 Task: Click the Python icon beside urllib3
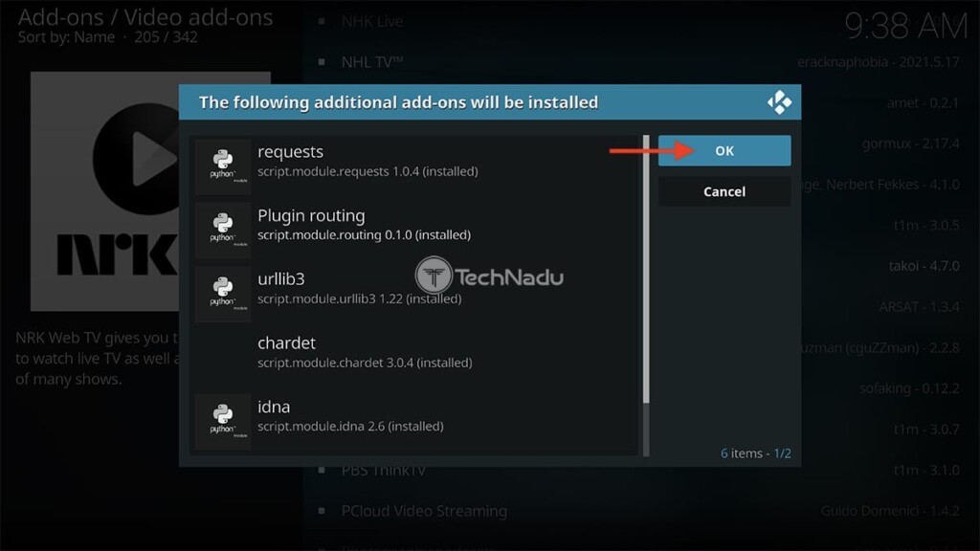pos(222,294)
